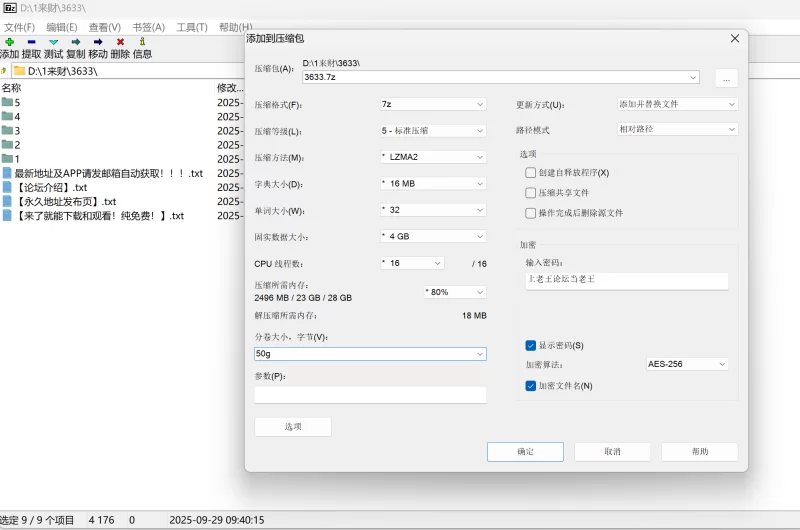Click the 取消 (Cancel) button
This screenshot has height=530, width=800.
(612, 452)
